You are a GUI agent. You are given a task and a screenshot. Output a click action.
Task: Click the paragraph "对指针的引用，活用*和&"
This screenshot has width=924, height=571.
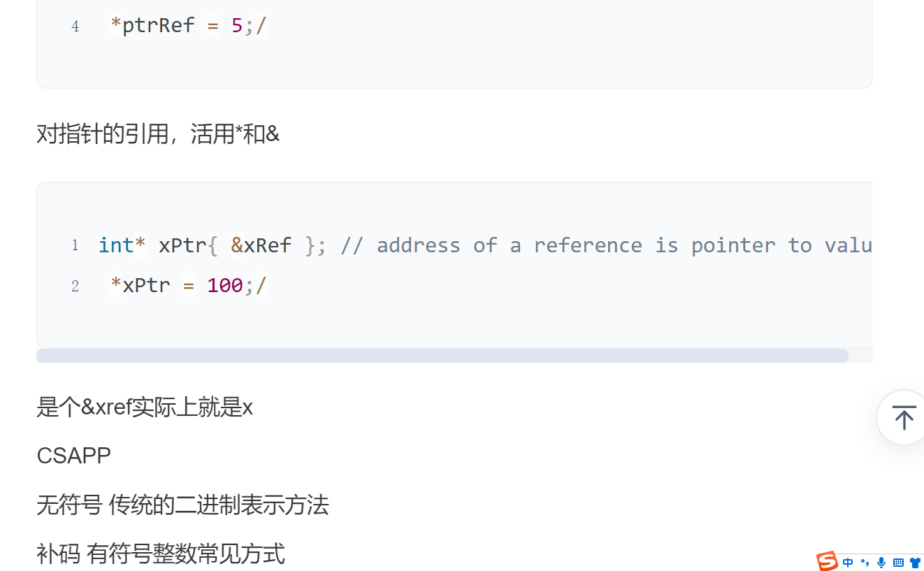click(x=158, y=133)
